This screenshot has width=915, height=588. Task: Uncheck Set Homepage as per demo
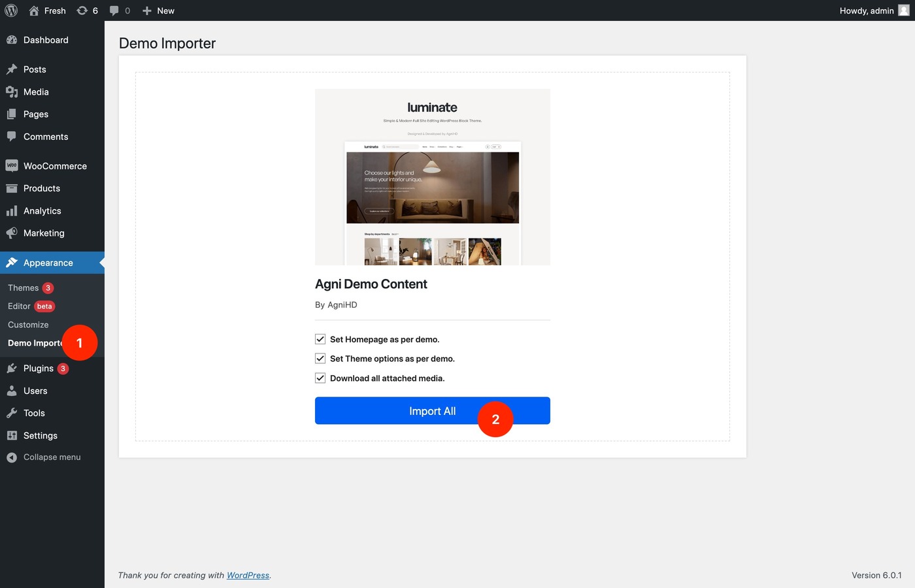320,339
